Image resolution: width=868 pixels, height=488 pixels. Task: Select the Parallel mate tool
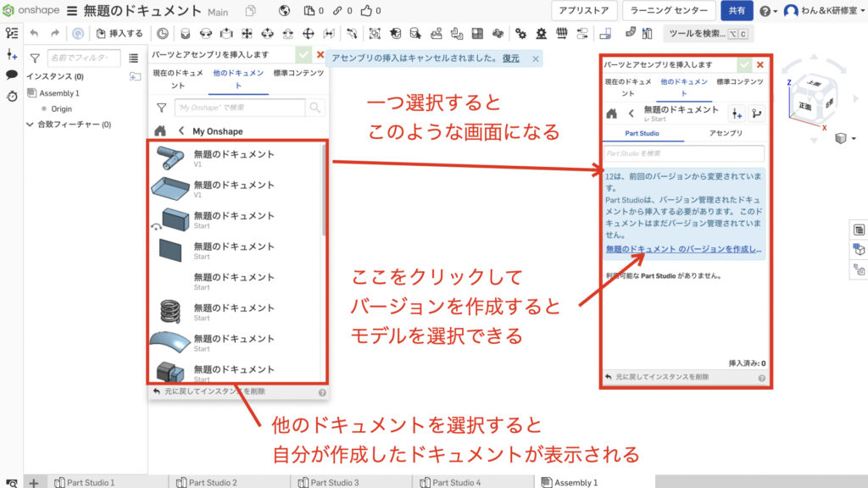329,34
